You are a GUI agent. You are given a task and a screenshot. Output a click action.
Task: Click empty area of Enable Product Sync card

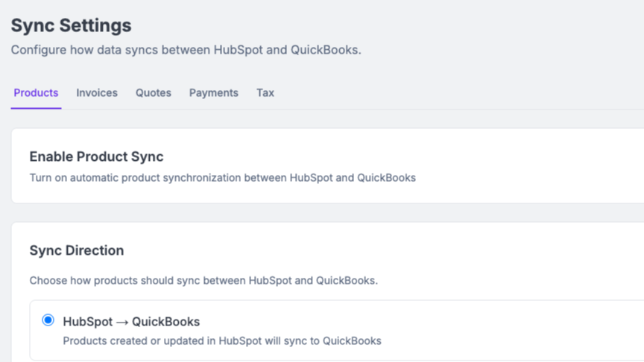[x=522, y=168]
